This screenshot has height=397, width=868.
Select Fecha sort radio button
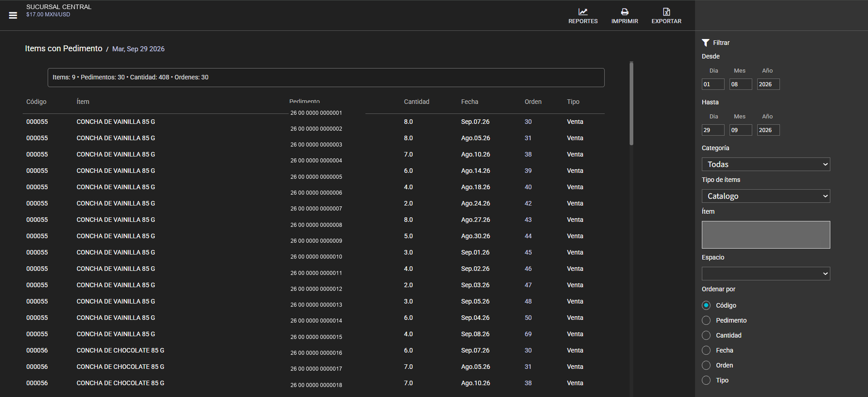tap(706, 350)
